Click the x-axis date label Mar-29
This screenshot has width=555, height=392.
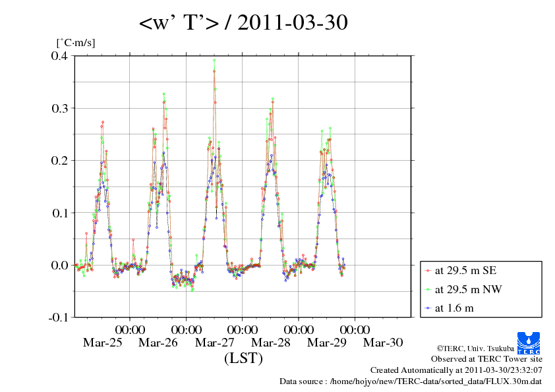click(327, 343)
